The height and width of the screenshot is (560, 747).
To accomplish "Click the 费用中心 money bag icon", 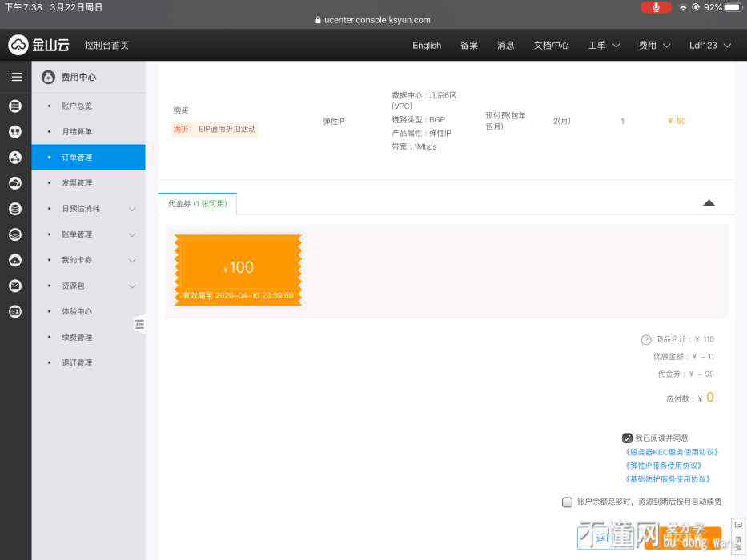I will point(48,78).
